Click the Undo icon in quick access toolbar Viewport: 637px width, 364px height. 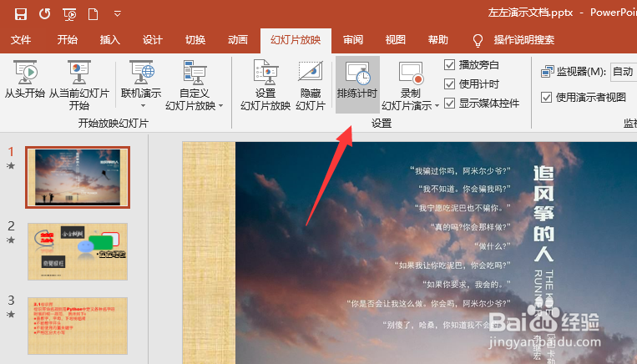(45, 14)
